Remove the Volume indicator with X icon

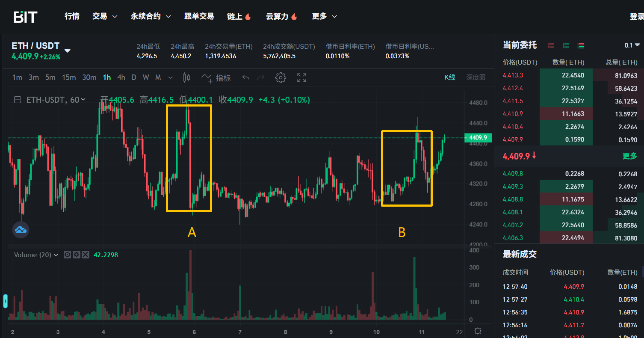[x=86, y=255]
